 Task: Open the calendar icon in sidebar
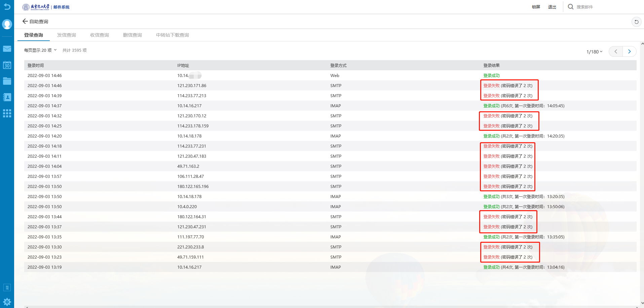point(7,65)
